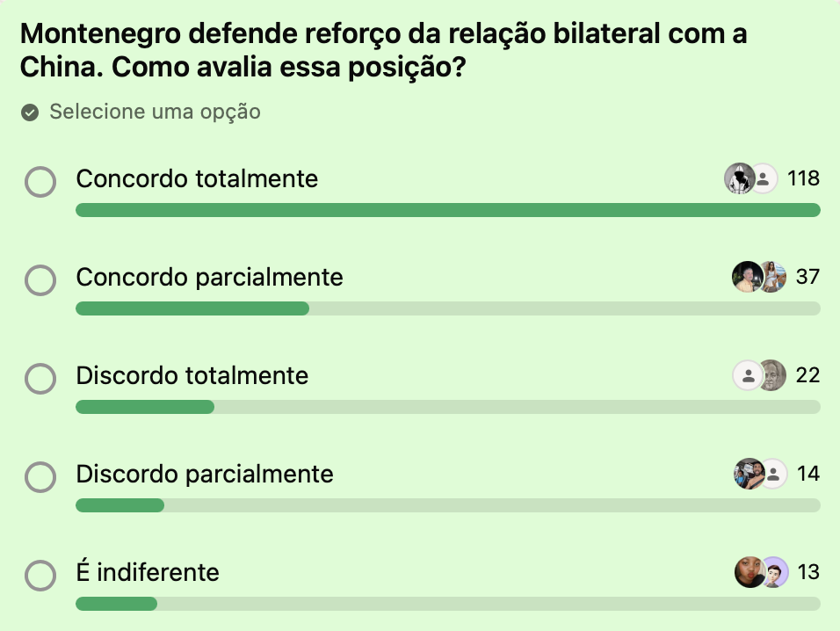Click the checkmark icon beside Selecione uma opção

(x=30, y=112)
